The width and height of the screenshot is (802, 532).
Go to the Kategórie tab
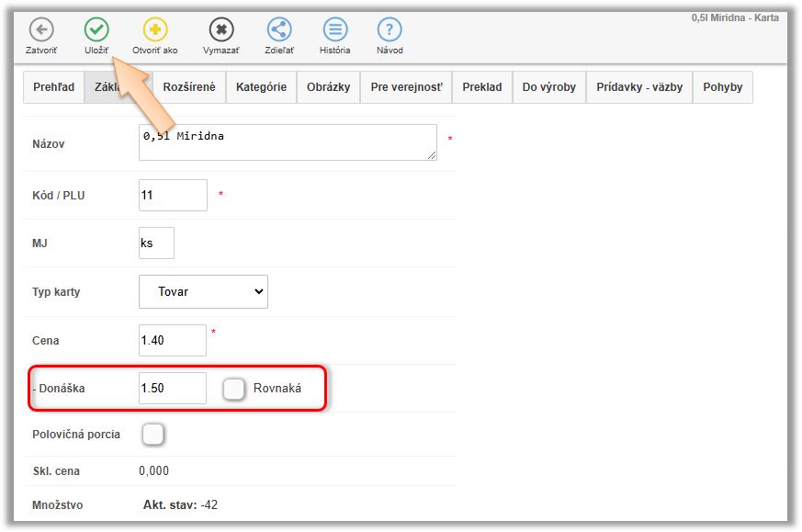[261, 87]
